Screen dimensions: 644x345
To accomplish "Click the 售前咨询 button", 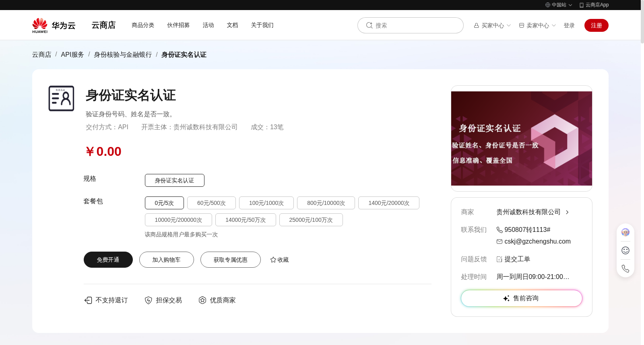I will 522,298.
